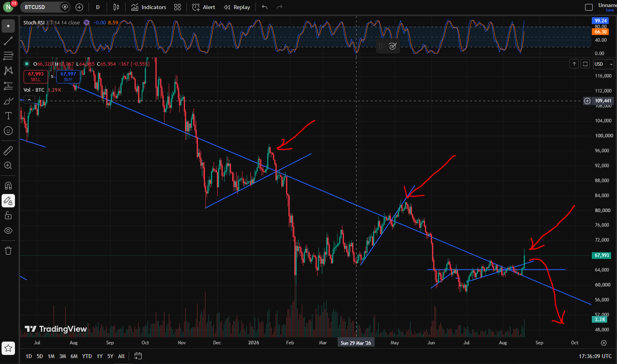
Task: Click the Stoch RSI refresh status icon
Action: pos(87,22)
